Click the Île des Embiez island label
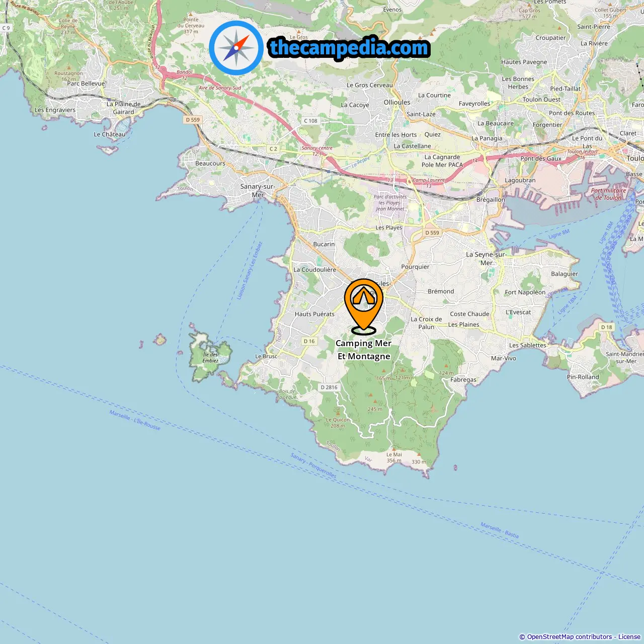644x644 pixels. (210, 357)
